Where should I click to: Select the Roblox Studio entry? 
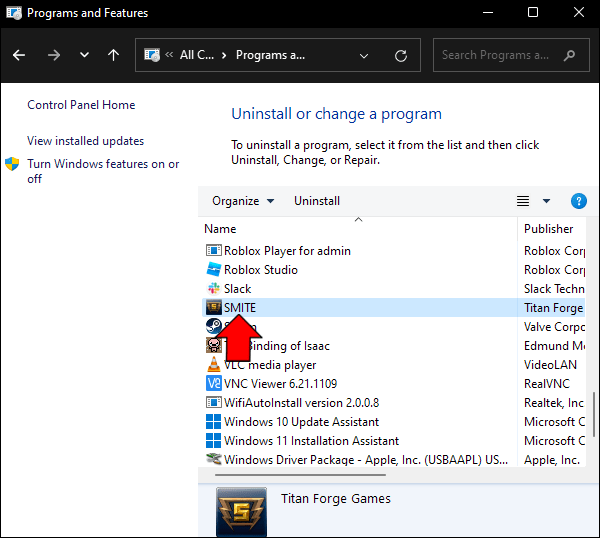point(261,270)
